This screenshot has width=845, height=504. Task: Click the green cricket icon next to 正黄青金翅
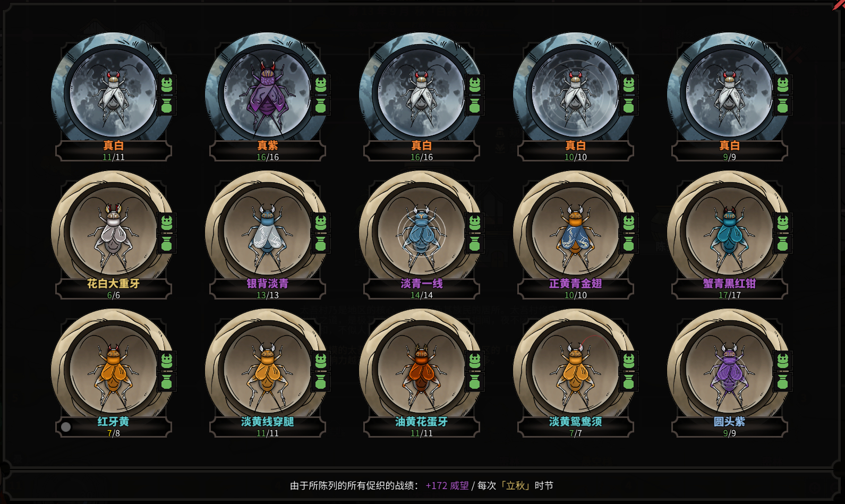point(628,223)
